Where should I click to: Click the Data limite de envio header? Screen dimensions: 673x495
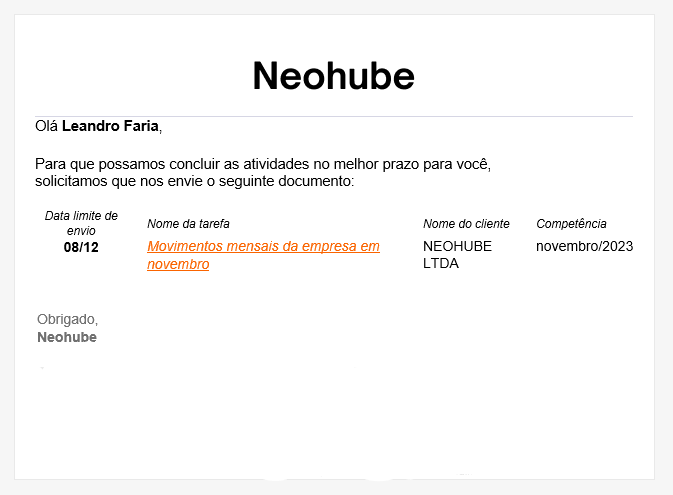(81, 223)
